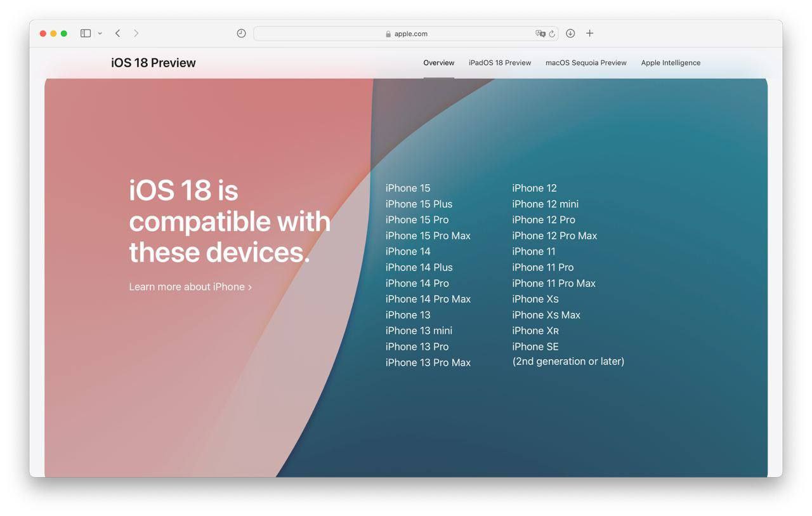Click the iOS 18 Preview title
812x516 pixels.
pos(154,63)
